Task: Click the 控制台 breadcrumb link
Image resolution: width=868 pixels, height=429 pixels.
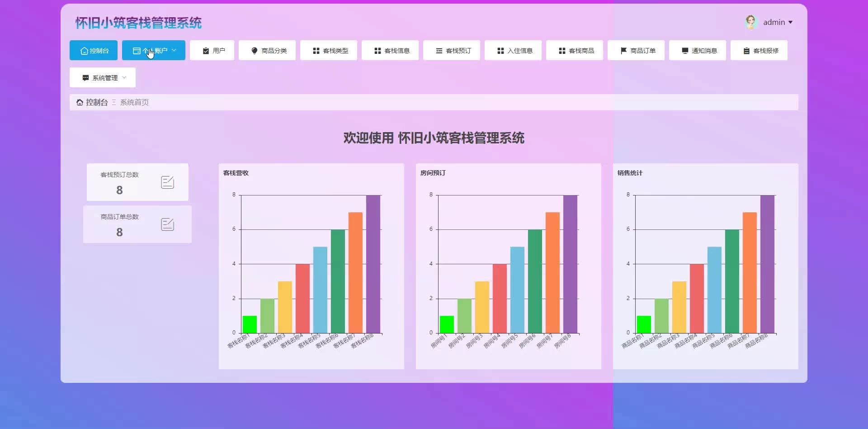Action: coord(92,102)
